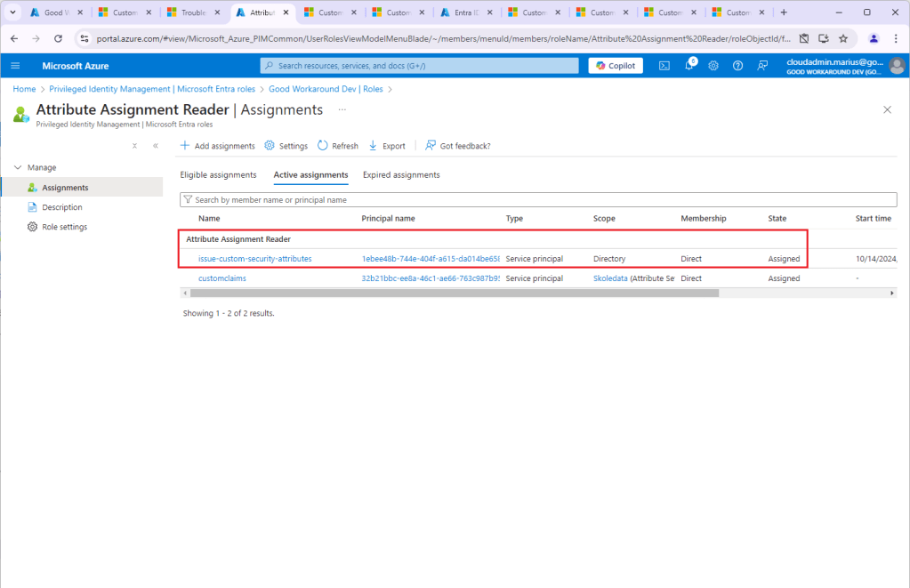Image resolution: width=910 pixels, height=588 pixels.
Task: Open the notifications bell
Action: 689,66
